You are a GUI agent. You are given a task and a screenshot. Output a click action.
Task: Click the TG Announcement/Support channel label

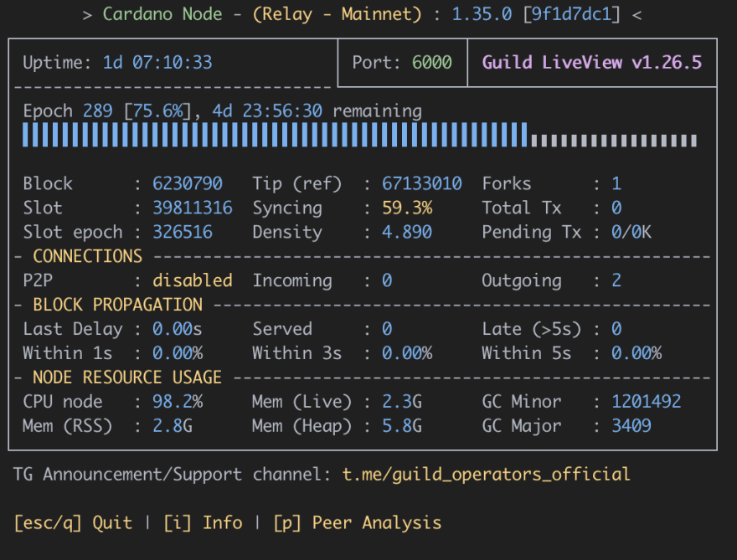tap(173, 474)
